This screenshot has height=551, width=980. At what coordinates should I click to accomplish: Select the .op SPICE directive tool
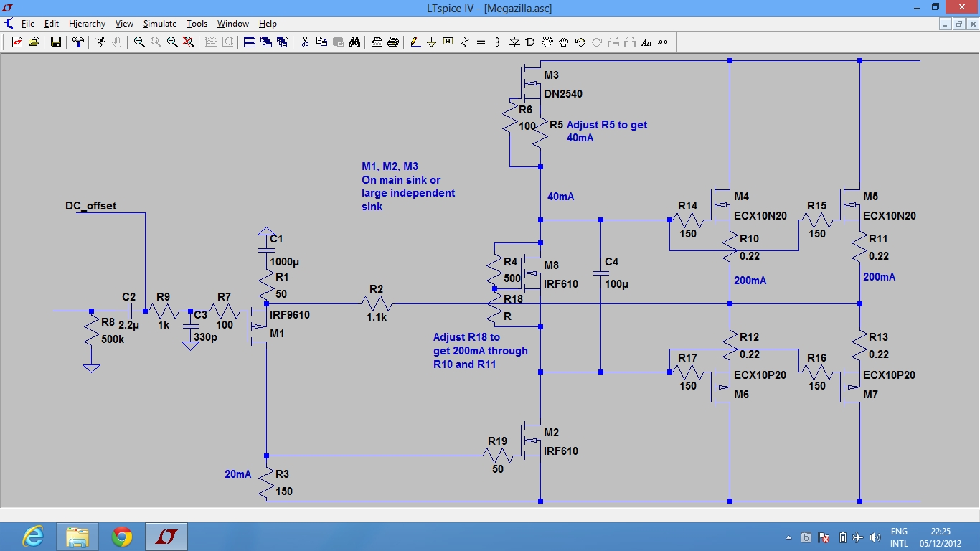[x=663, y=42]
